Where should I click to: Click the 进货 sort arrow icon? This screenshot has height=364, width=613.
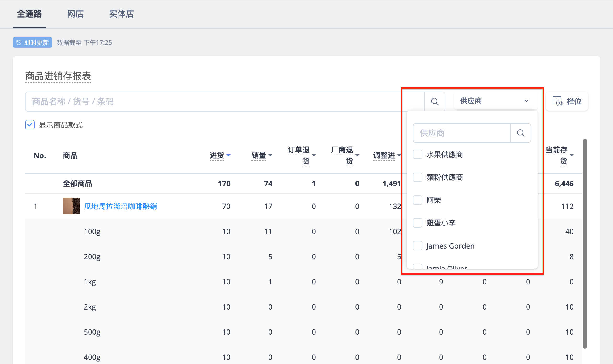228,155
